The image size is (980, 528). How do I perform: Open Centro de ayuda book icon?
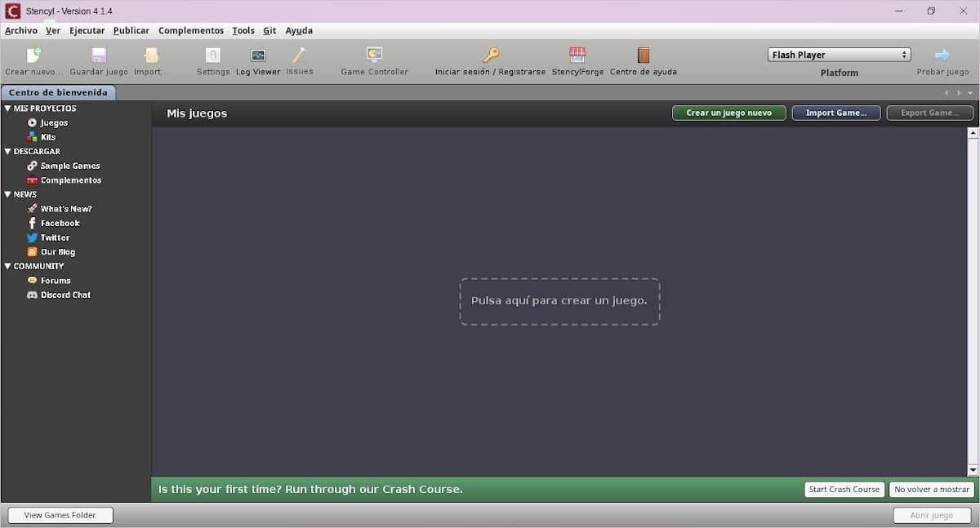644,55
